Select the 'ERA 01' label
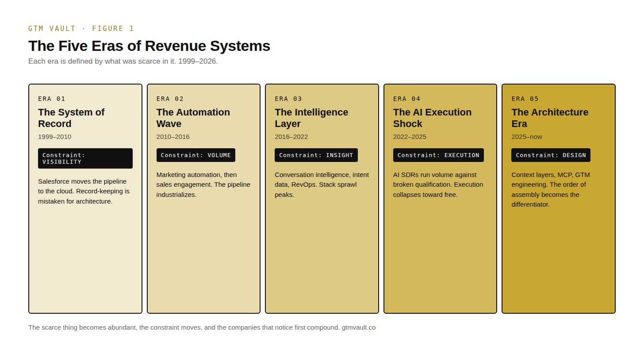The width and height of the screenshot is (644, 354). [52, 99]
